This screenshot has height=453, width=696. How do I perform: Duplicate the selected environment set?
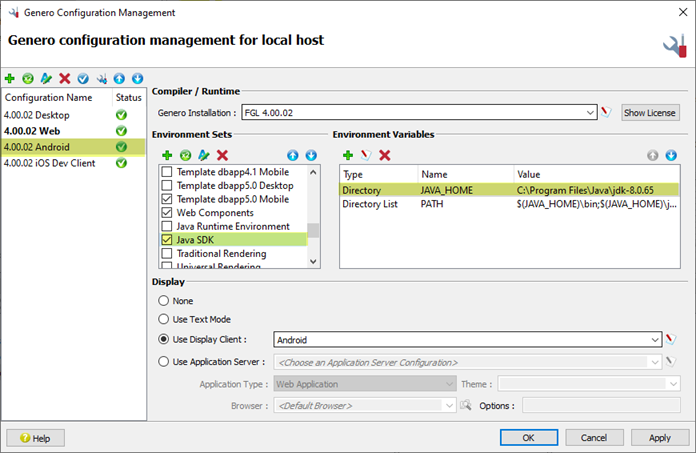pos(186,155)
